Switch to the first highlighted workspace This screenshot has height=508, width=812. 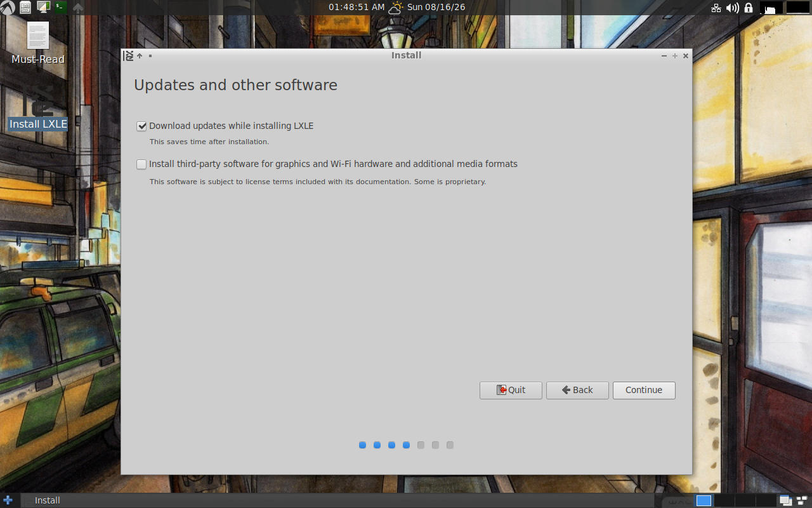(x=704, y=500)
